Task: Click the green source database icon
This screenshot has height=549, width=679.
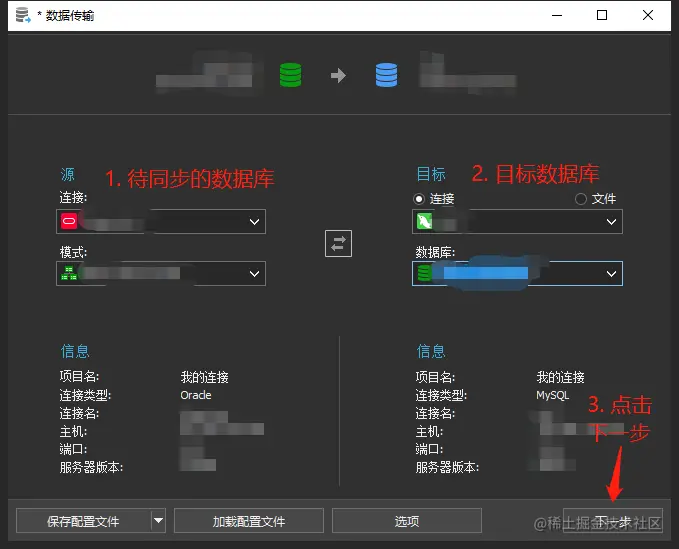Action: 290,75
